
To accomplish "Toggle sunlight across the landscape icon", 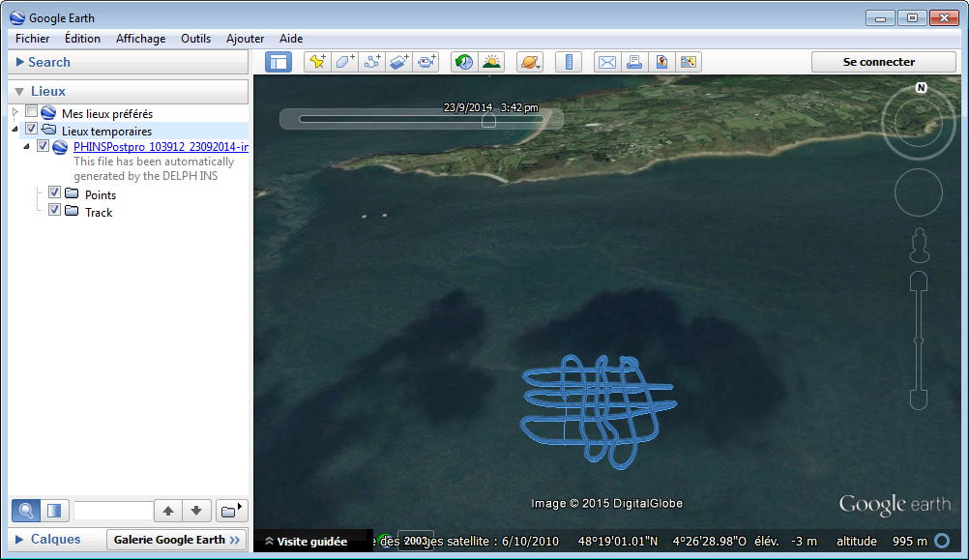I will click(492, 62).
